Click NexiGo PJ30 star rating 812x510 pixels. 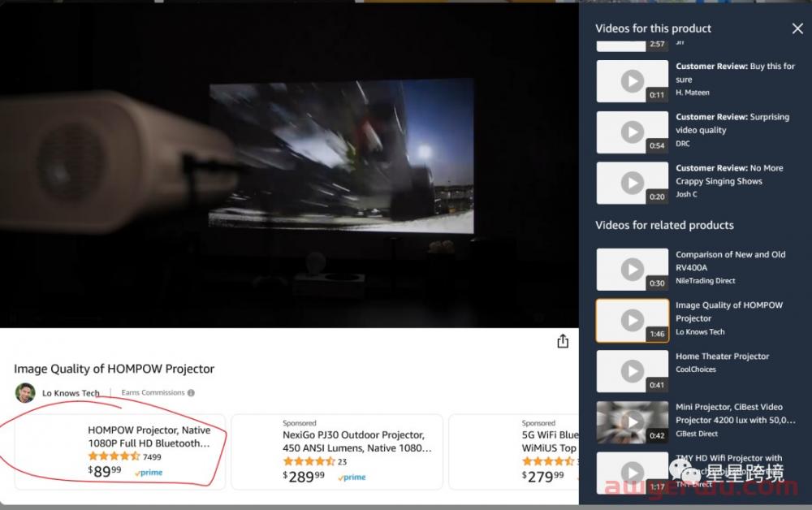pos(309,461)
